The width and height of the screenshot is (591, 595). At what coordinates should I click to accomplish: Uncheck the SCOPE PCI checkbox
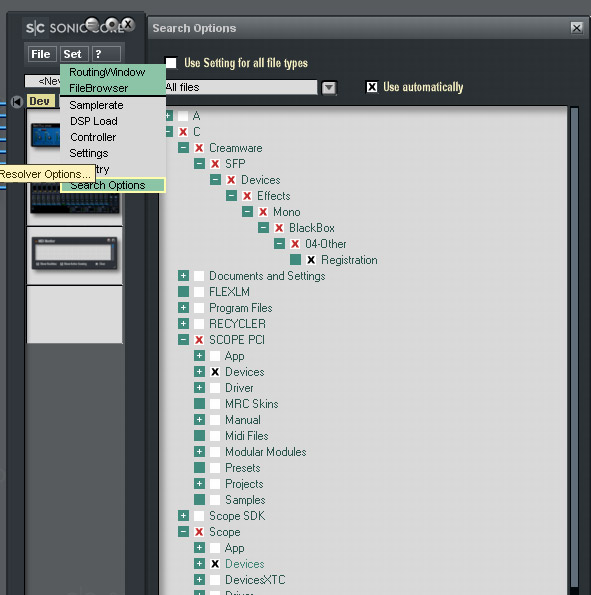199,340
